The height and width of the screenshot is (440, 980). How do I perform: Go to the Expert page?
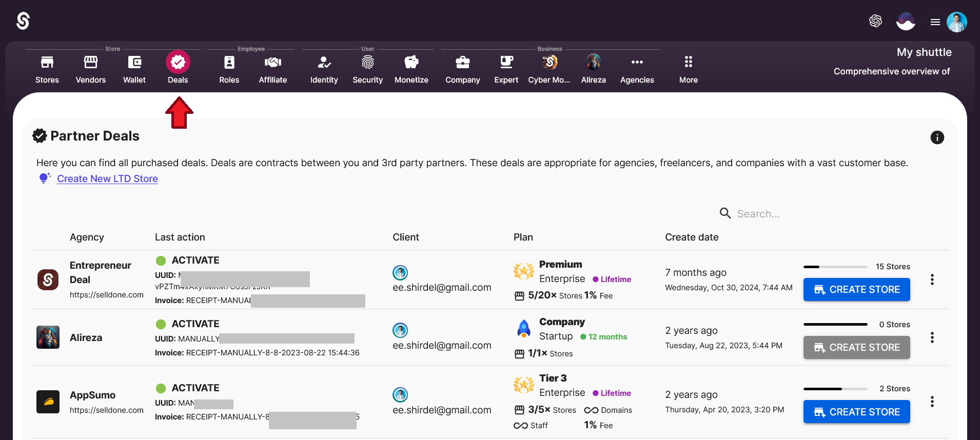(506, 69)
